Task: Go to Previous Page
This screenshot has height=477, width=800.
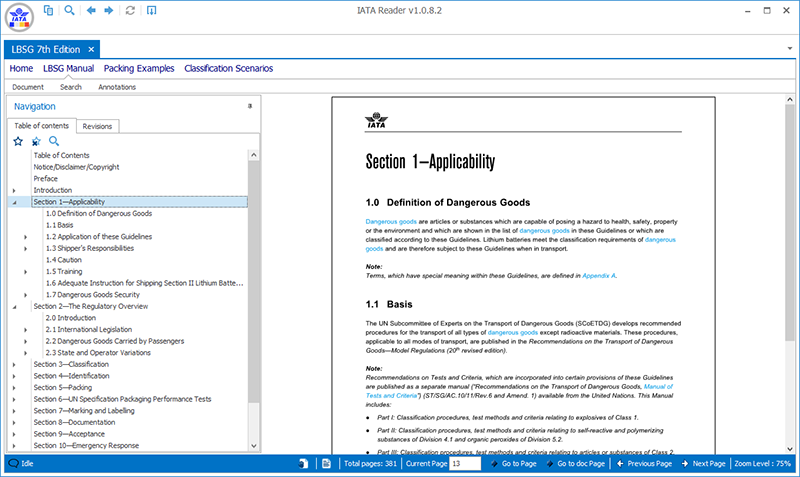Action: 644,463
